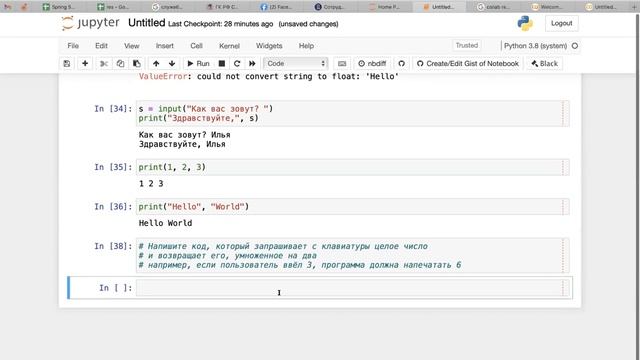The width and height of the screenshot is (640, 360).
Task: Paste cells below icon
Action: coord(136,64)
